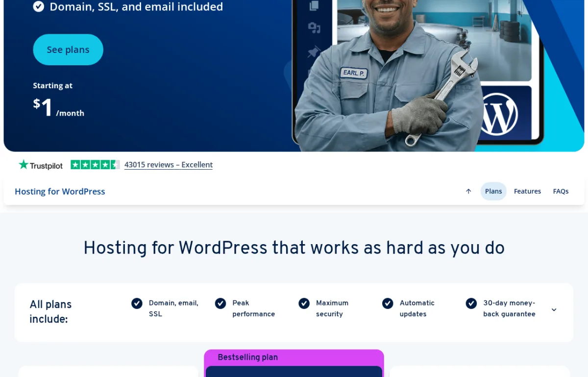Click the See plans button
Screen dimensions: 588x377
68,50
